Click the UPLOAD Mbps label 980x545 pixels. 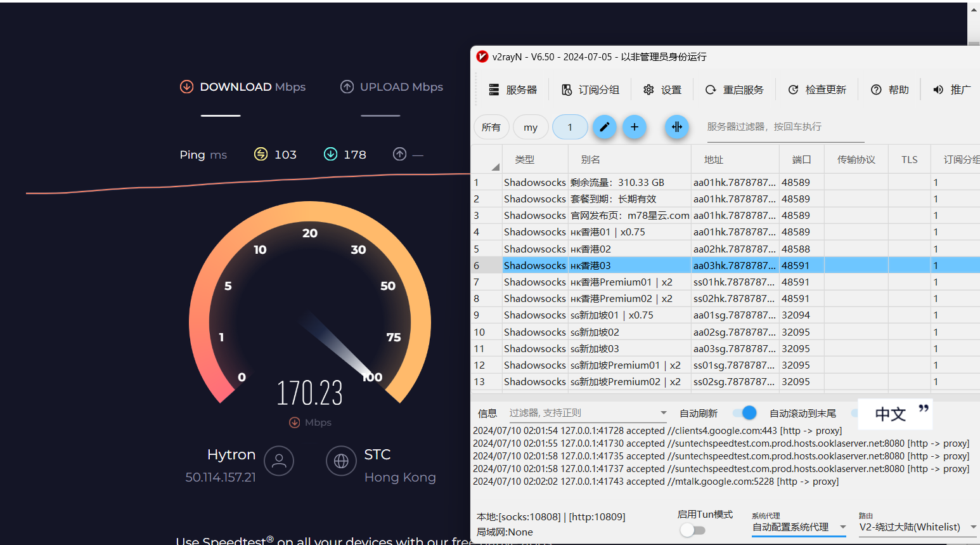pyautogui.click(x=401, y=87)
